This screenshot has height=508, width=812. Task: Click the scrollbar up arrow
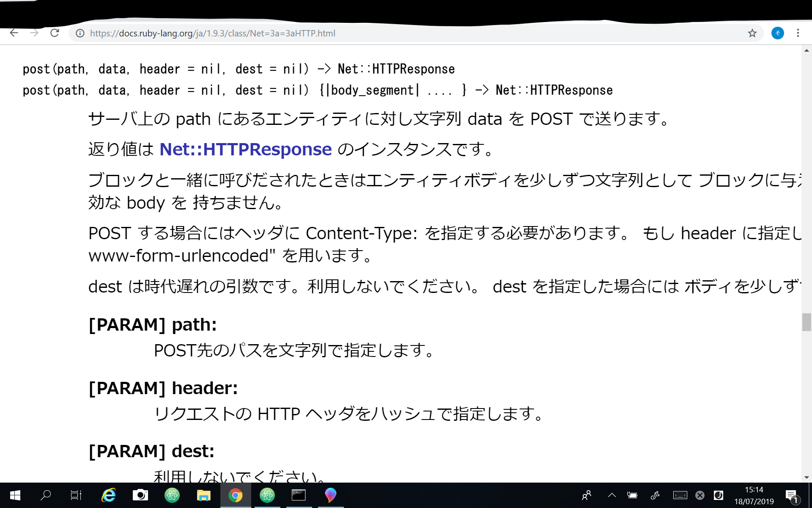[x=807, y=50]
